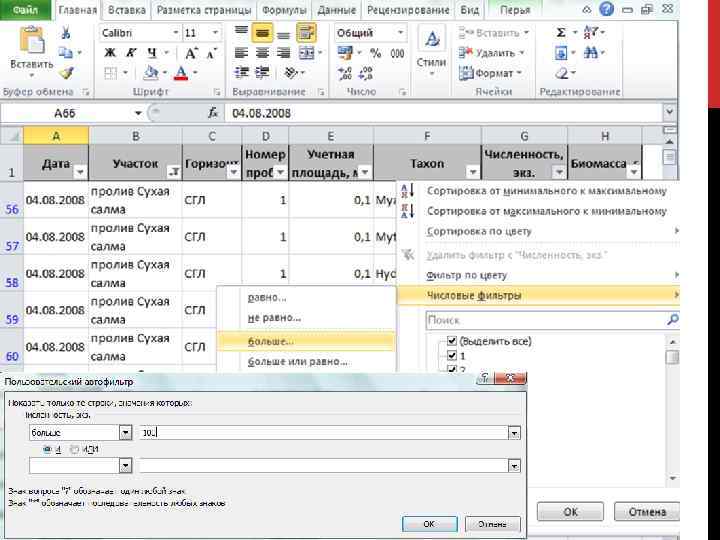The image size is (720, 540).
Task: Click the merge and center icon
Action: (x=306, y=53)
